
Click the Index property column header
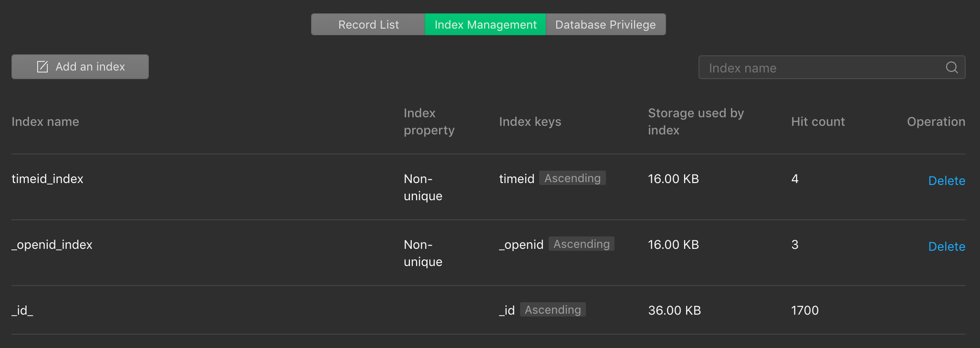(429, 122)
